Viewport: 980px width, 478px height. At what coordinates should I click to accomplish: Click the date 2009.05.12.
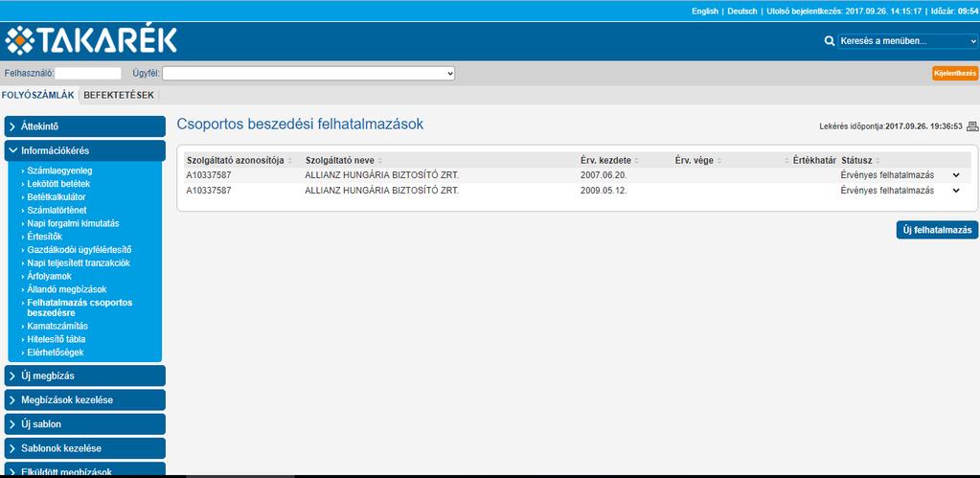tap(604, 191)
